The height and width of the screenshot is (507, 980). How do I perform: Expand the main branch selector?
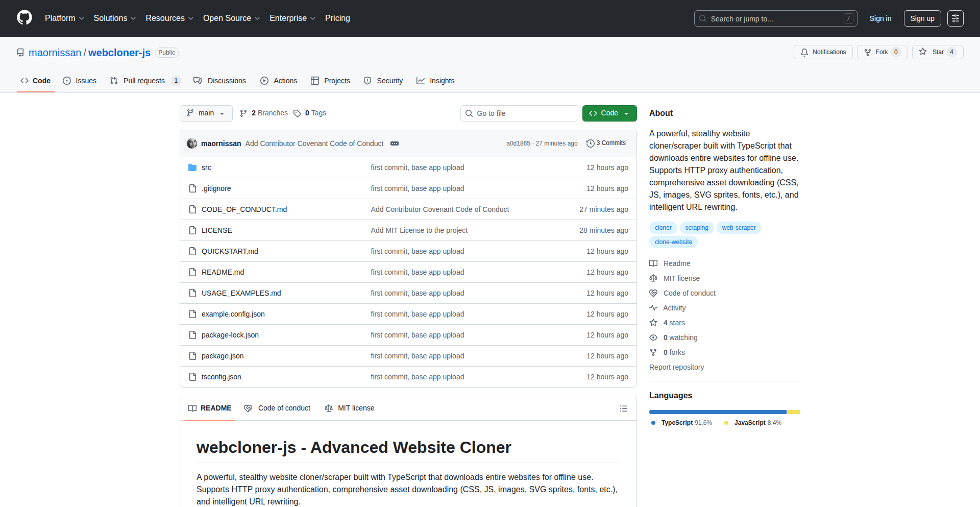pos(206,113)
